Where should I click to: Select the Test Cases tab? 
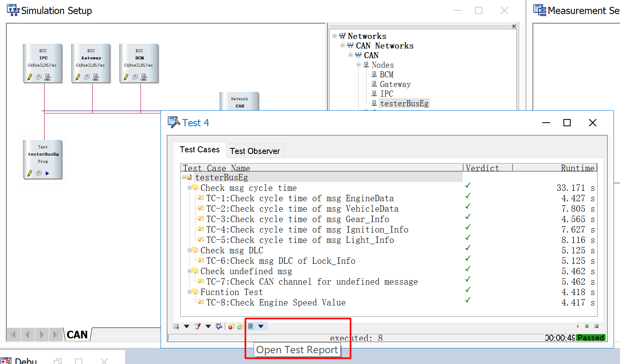199,150
